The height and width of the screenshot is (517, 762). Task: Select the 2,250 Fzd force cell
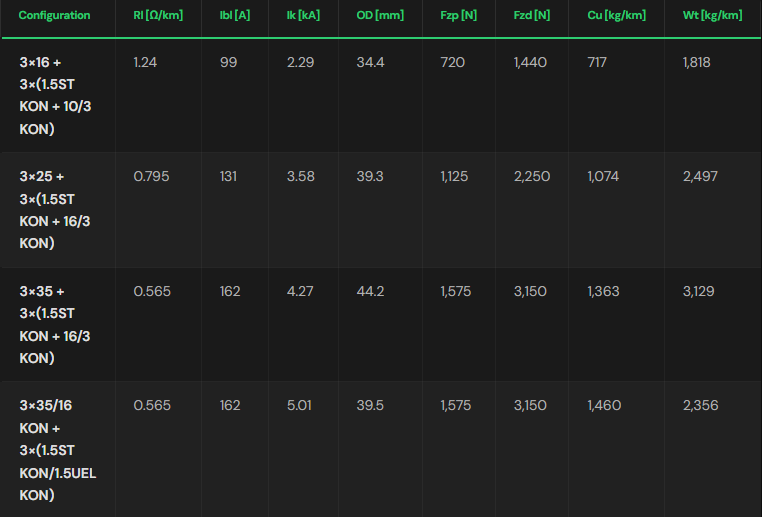coord(532,176)
